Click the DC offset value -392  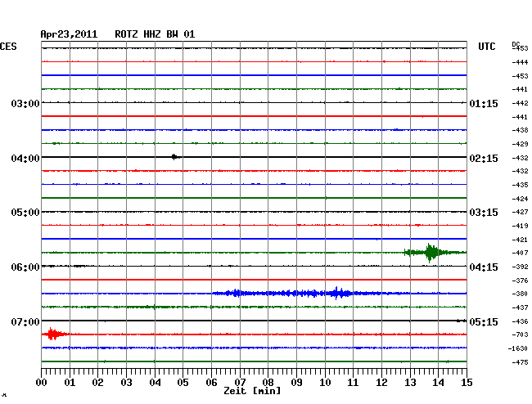pyautogui.click(x=520, y=267)
